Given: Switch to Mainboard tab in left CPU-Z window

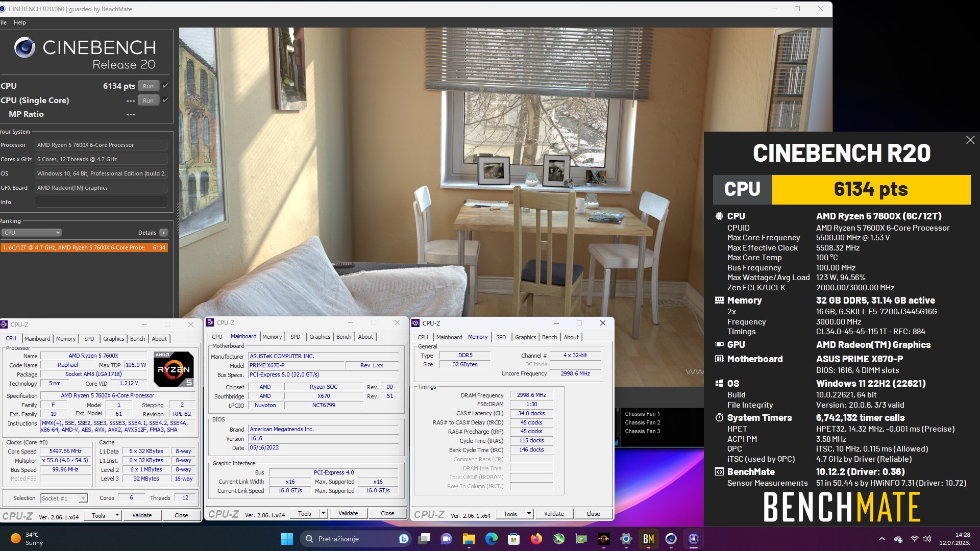Looking at the screenshot, I should tap(37, 339).
